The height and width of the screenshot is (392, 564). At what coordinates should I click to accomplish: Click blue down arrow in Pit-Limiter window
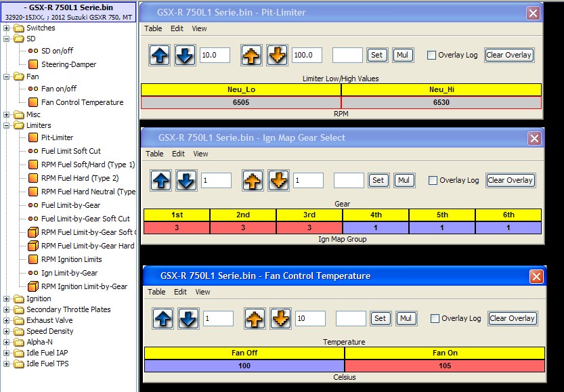coord(185,56)
